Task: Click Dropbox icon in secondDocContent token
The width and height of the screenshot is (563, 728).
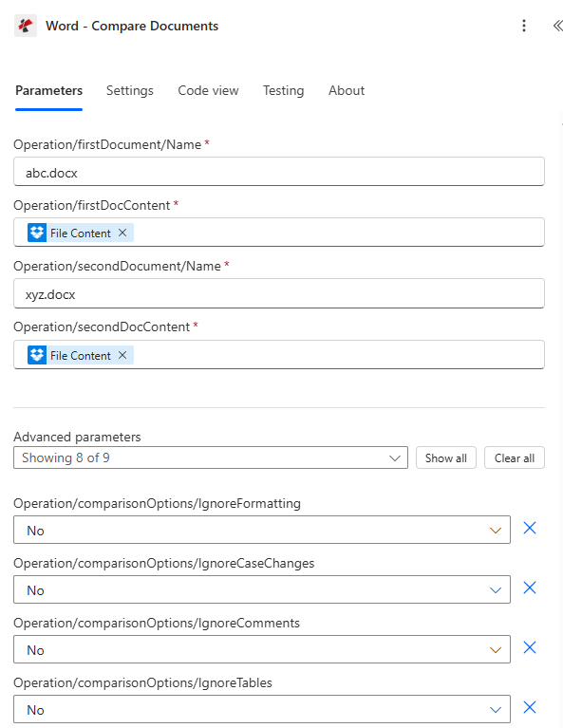Action: tap(37, 355)
